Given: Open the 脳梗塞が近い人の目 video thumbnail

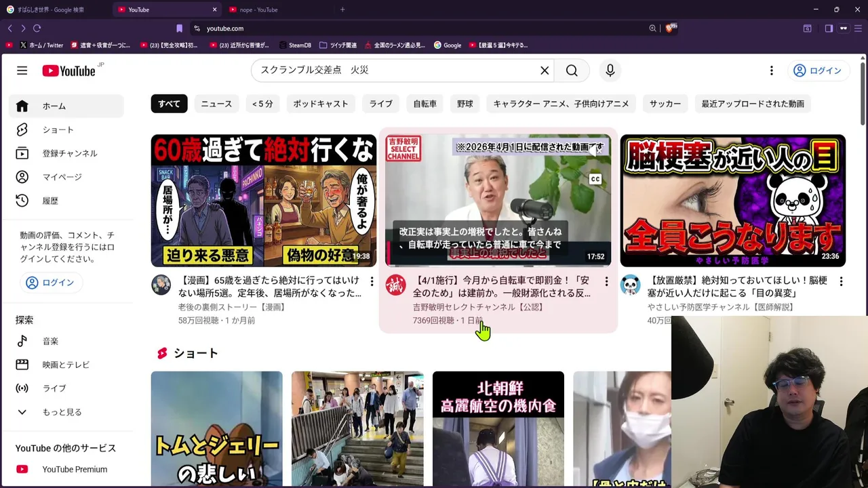Looking at the screenshot, I should click(x=733, y=200).
